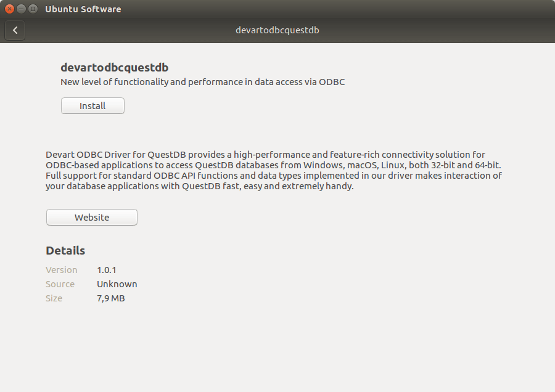Click the devartodbcquestdb title bar text
The image size is (555, 392).
click(277, 30)
